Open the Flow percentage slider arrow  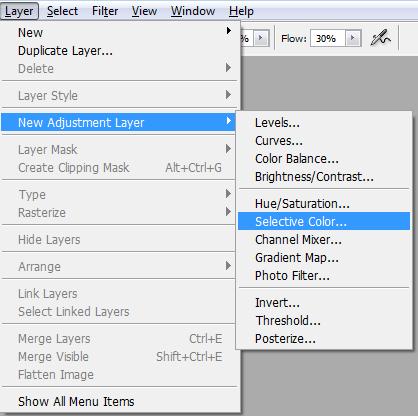pyautogui.click(x=353, y=38)
